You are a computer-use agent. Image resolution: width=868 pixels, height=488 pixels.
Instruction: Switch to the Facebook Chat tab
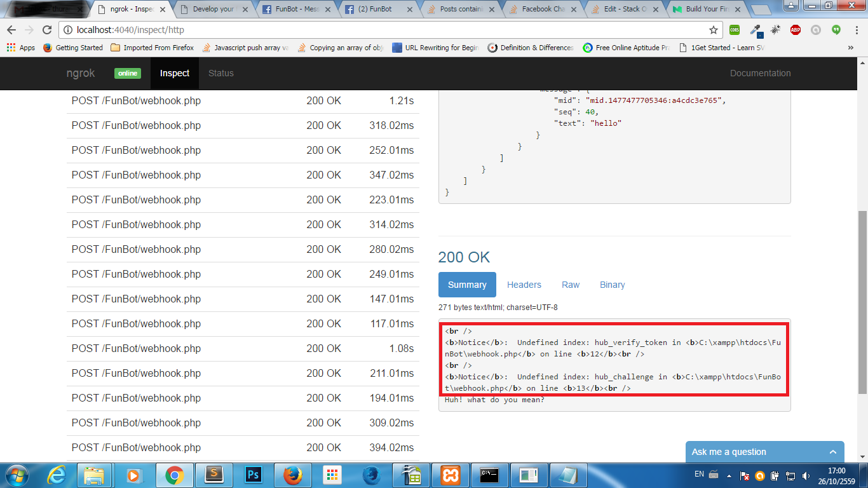(543, 10)
